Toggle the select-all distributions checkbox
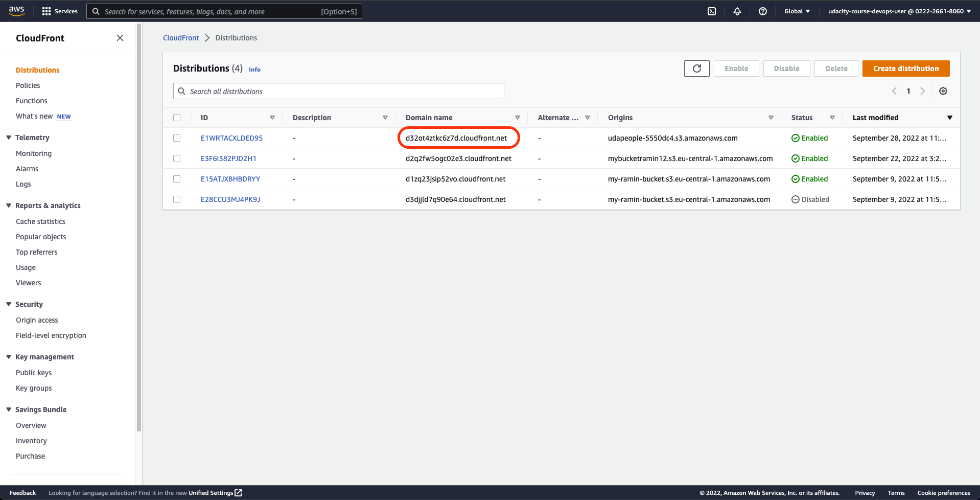Screen dimensions: 980x500 click(177, 118)
